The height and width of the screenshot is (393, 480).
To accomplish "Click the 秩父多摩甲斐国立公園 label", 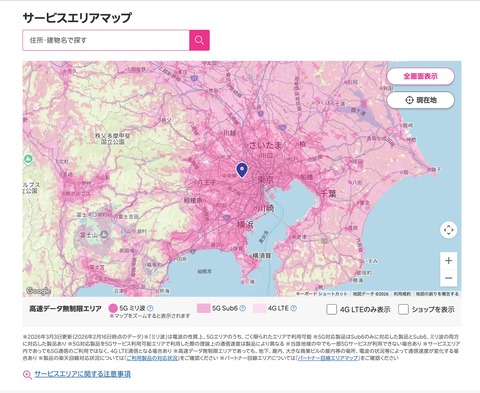I will pos(113,139).
